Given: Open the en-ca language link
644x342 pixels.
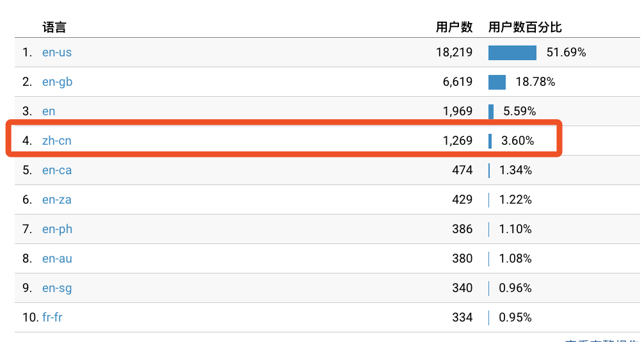Looking at the screenshot, I should [x=57, y=170].
